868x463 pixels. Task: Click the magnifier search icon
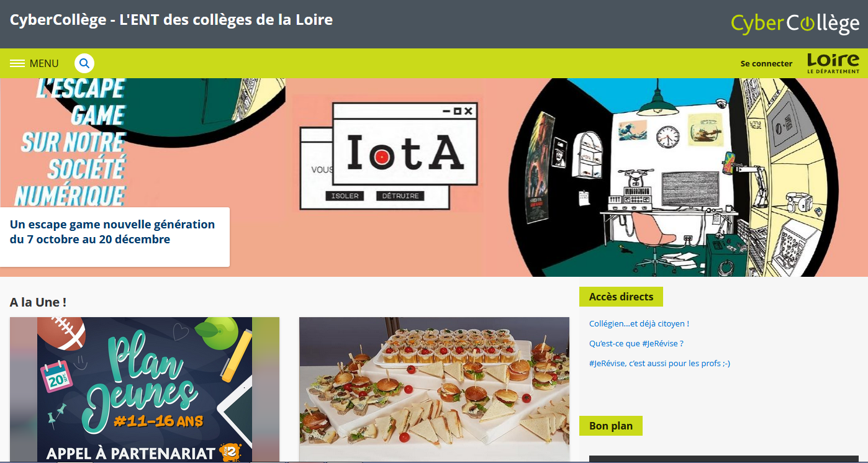[84, 63]
